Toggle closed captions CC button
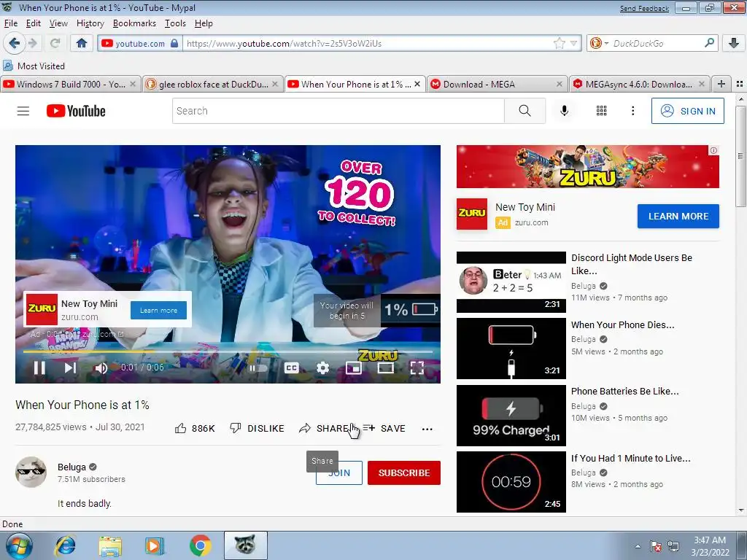 (292, 367)
